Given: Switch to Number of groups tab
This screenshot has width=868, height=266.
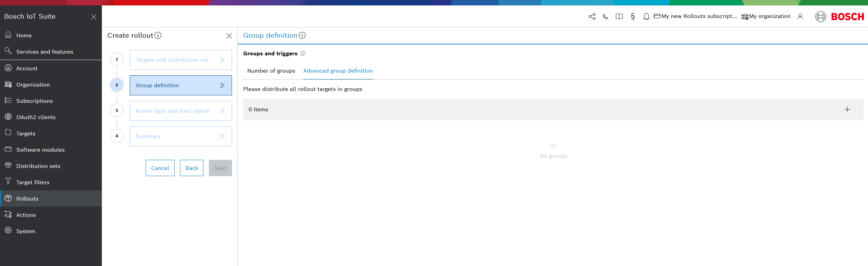Looking at the screenshot, I should coord(271,71).
